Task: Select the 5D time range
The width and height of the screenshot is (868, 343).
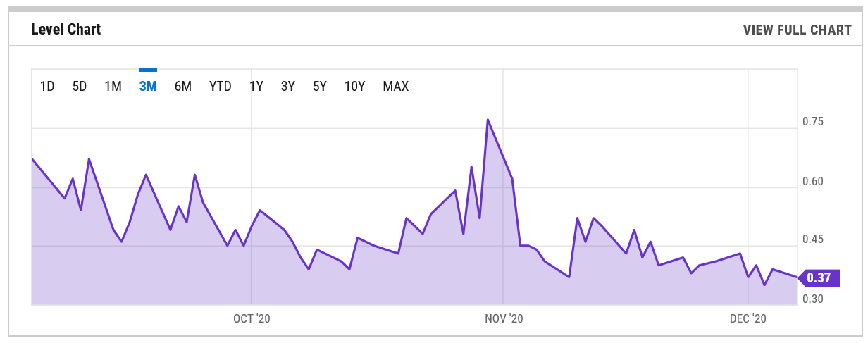Action: pyautogui.click(x=80, y=87)
